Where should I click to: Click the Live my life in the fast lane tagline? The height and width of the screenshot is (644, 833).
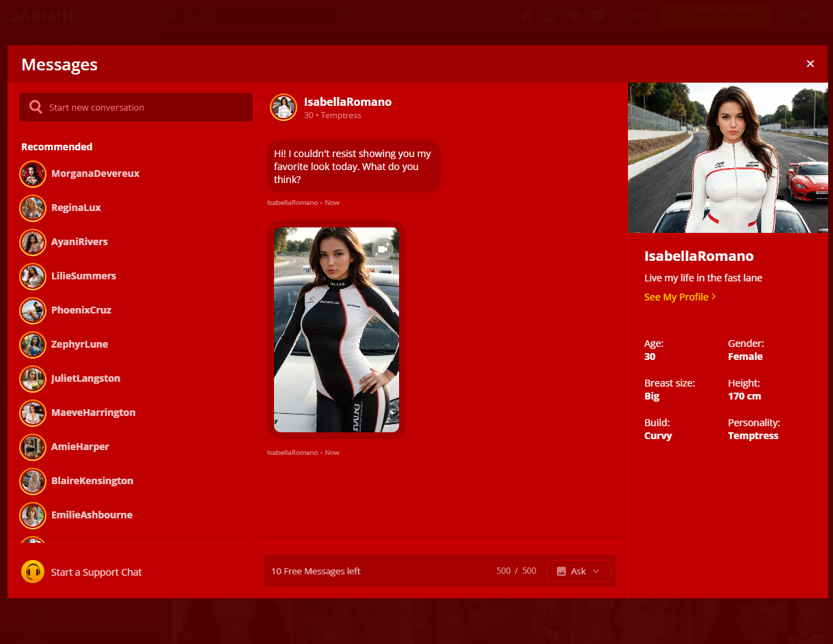tap(703, 278)
